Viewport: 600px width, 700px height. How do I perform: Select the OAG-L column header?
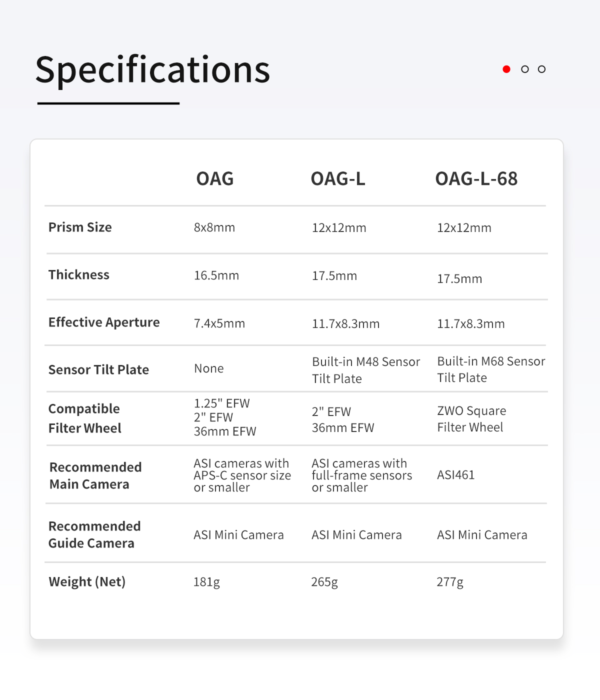(x=338, y=178)
